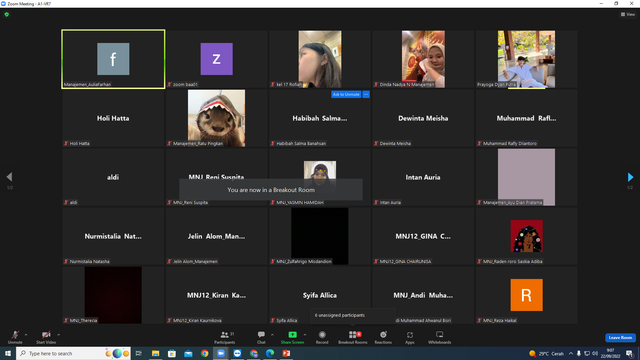Open Whiteboards
Viewport: 640px width, 360px height.
pyautogui.click(x=440, y=337)
